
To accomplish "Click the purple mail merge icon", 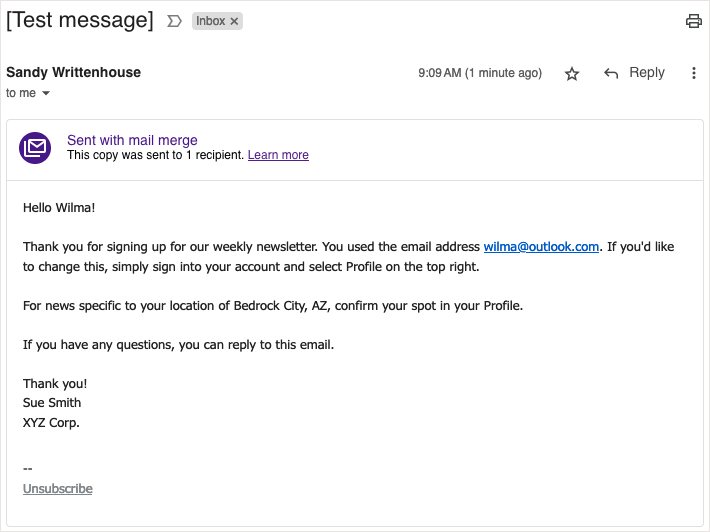I will coord(35,148).
